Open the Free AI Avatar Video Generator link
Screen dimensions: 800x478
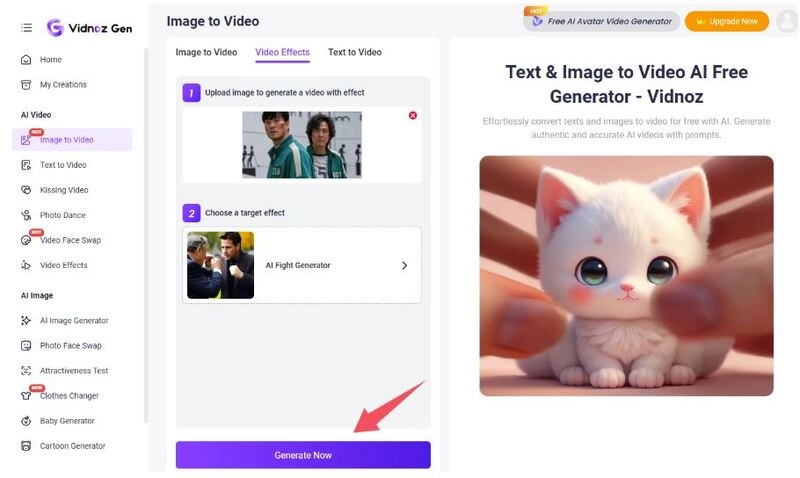pos(602,21)
